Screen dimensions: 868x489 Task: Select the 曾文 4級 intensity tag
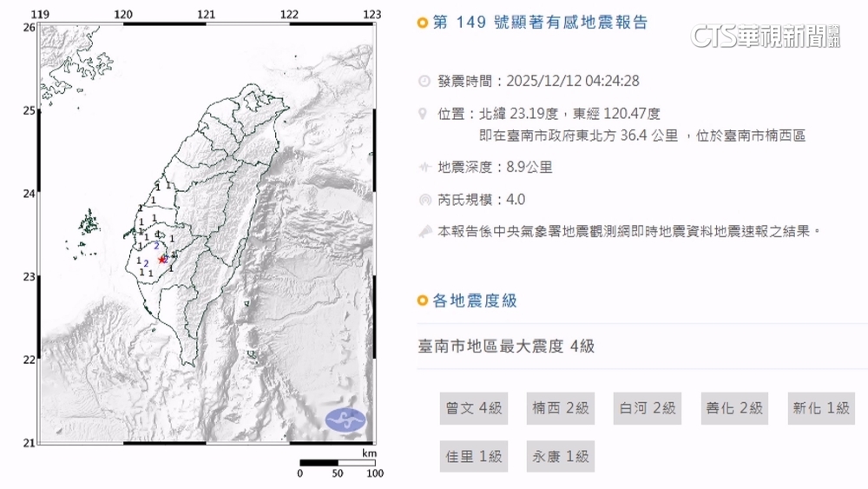point(474,408)
